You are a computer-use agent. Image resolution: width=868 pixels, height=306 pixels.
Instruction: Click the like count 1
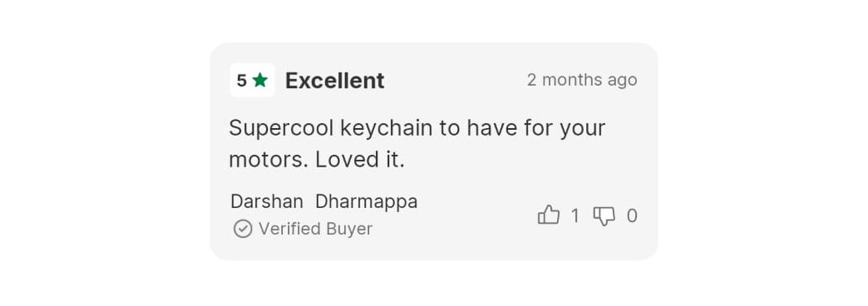[575, 216]
